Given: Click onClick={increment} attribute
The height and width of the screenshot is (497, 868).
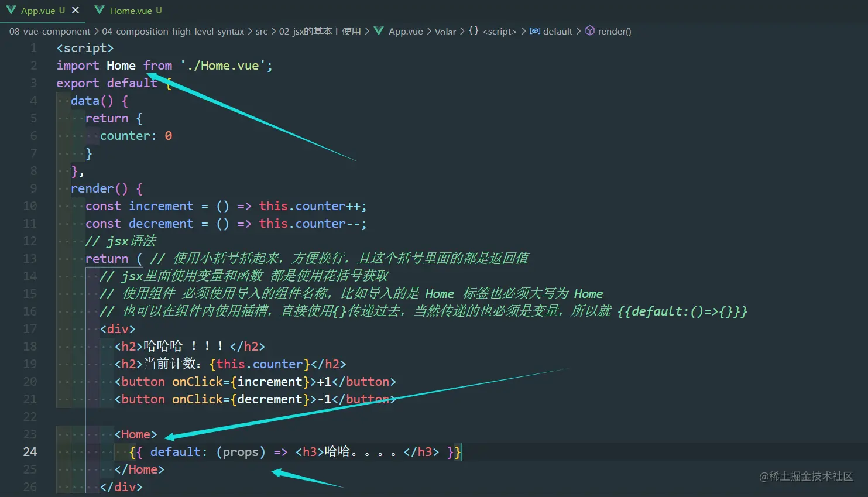Looking at the screenshot, I should pyautogui.click(x=241, y=382).
